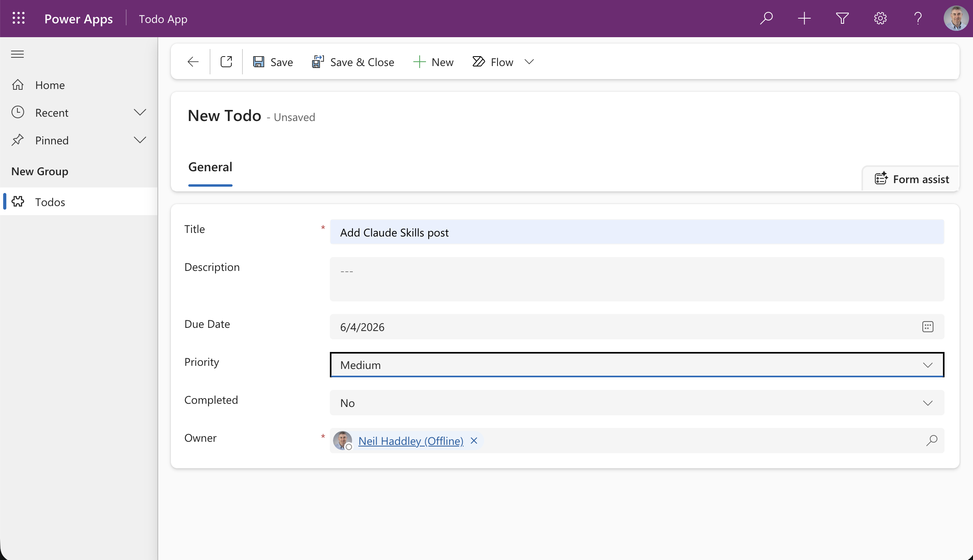
Task: Collapse the sidebar hamburger menu
Action: [17, 54]
